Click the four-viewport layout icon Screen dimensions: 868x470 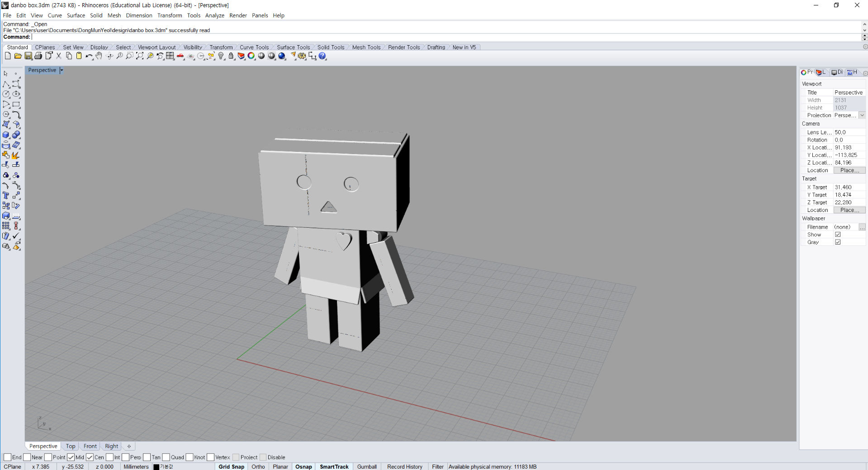170,56
